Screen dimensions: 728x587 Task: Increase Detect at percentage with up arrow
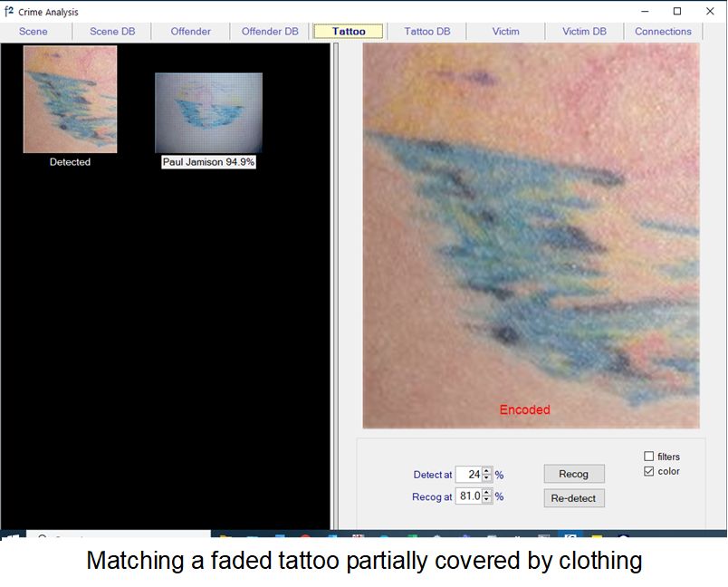(x=486, y=471)
